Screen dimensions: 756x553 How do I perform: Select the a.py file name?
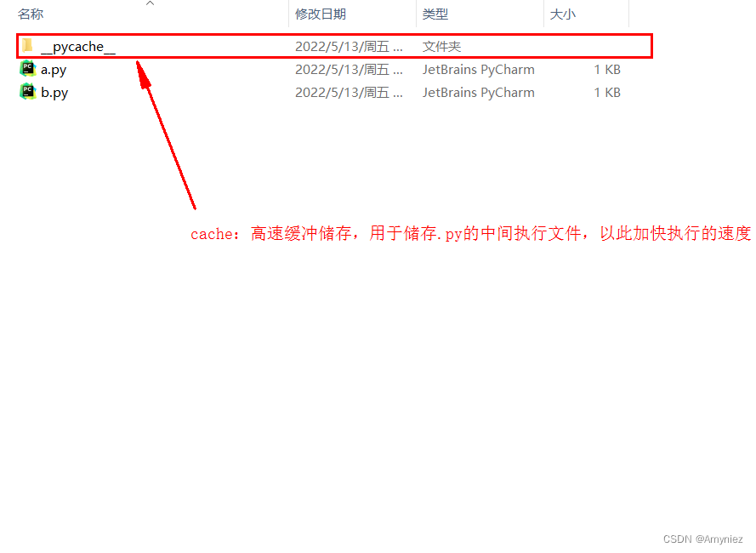(x=54, y=70)
